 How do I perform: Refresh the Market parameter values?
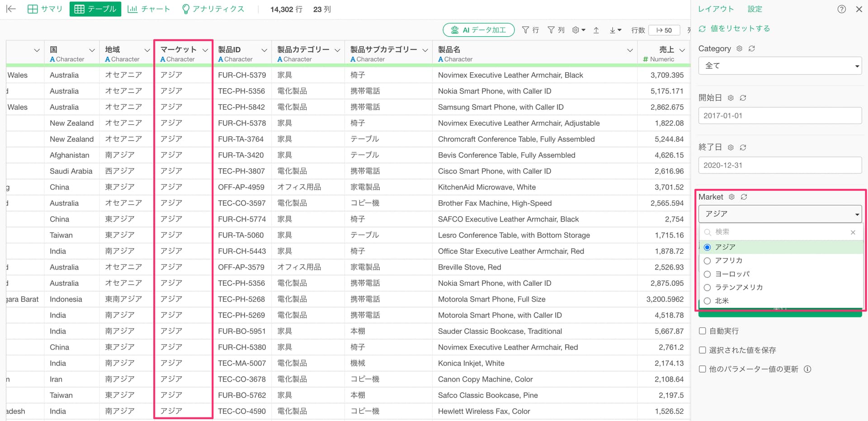744,197
